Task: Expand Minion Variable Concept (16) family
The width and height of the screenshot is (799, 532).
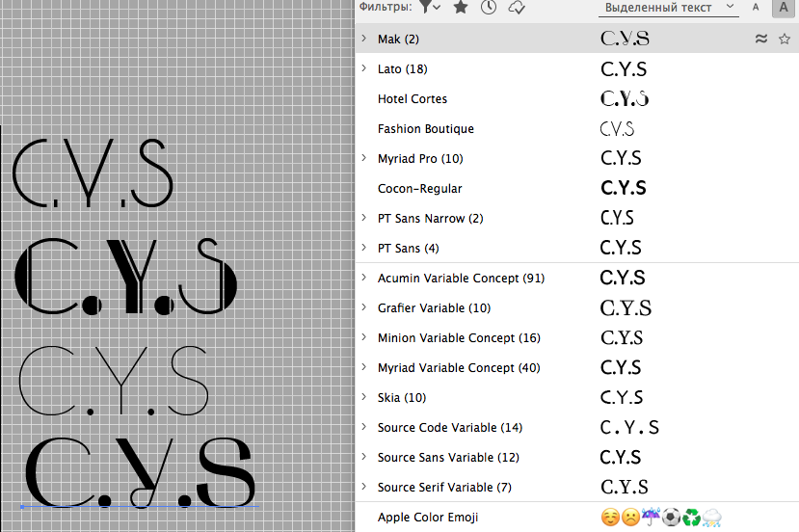Action: tap(363, 337)
